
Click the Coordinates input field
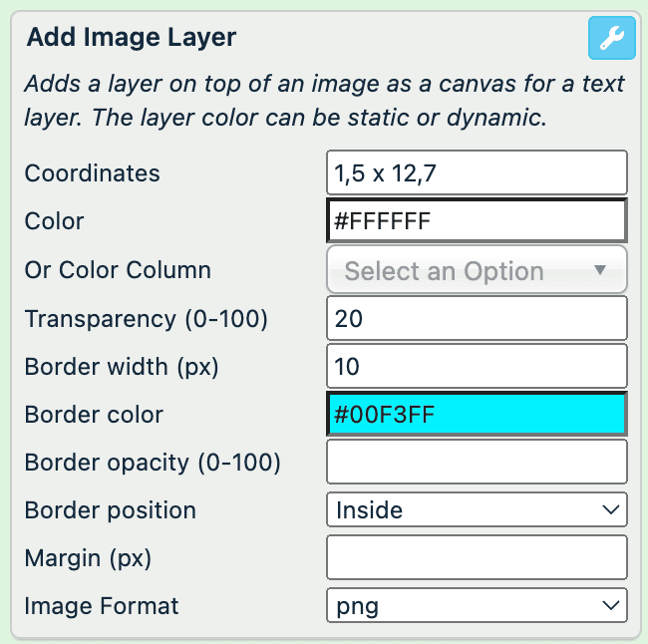coord(477,173)
